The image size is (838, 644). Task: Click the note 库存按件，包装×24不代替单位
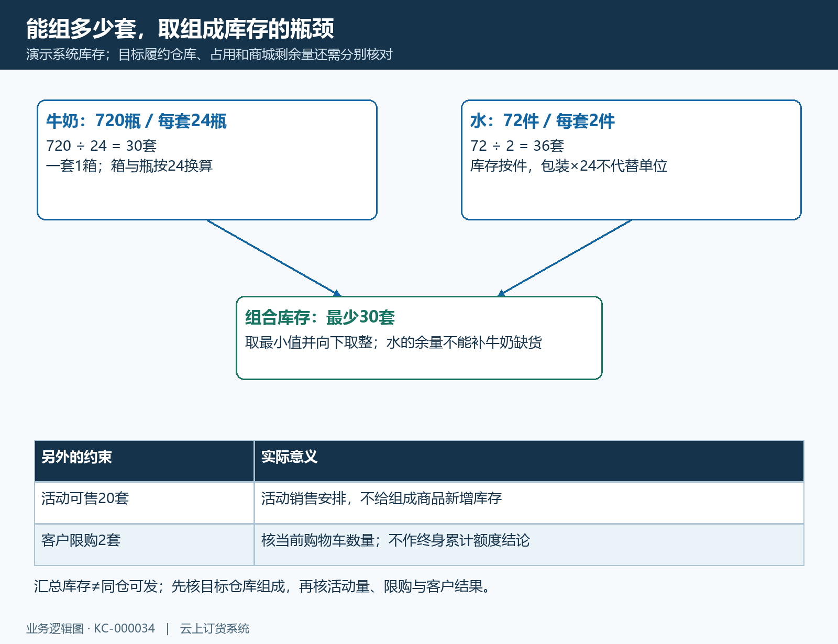pyautogui.click(x=569, y=165)
